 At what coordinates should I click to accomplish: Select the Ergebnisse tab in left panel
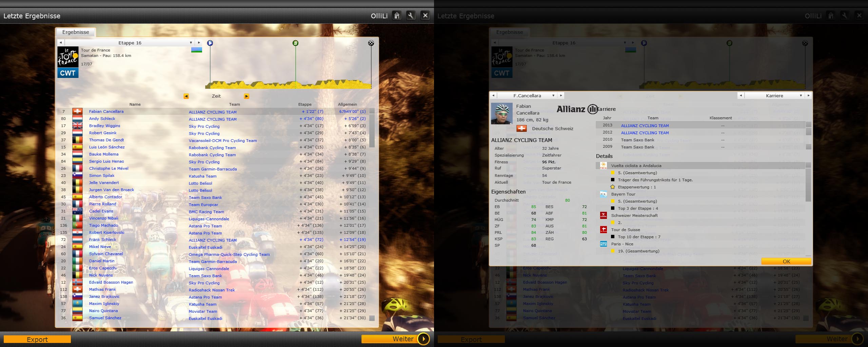(x=76, y=32)
